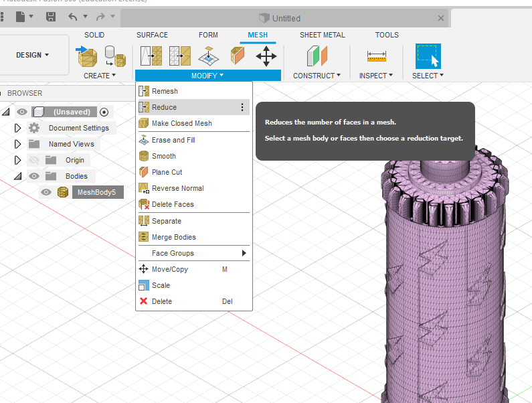Viewport: 532px width, 403px height.
Task: Expand the Named Views node
Action: (17, 144)
